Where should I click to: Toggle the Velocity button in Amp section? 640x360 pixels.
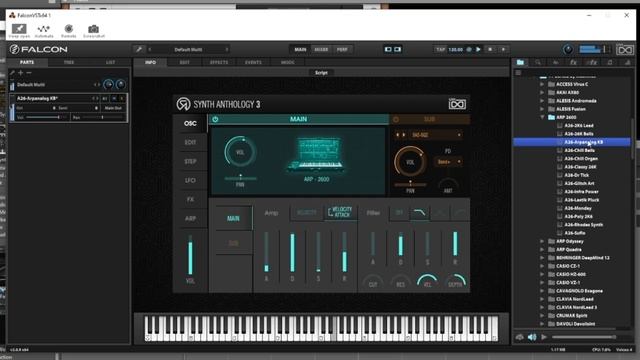307,212
